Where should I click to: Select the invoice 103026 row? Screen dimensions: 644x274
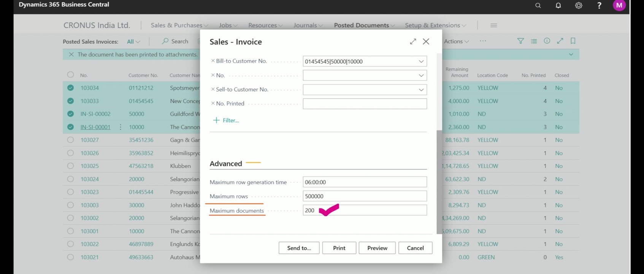(70, 153)
